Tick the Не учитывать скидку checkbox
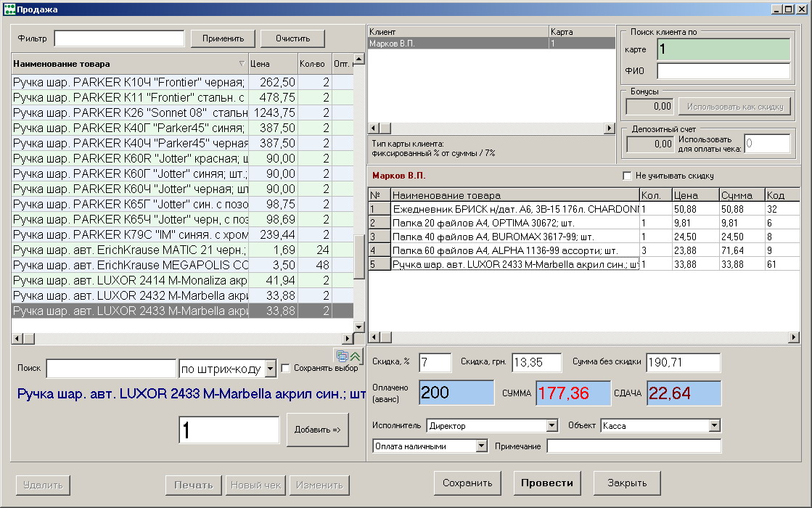Image resolution: width=812 pixels, height=508 pixels. [627, 176]
